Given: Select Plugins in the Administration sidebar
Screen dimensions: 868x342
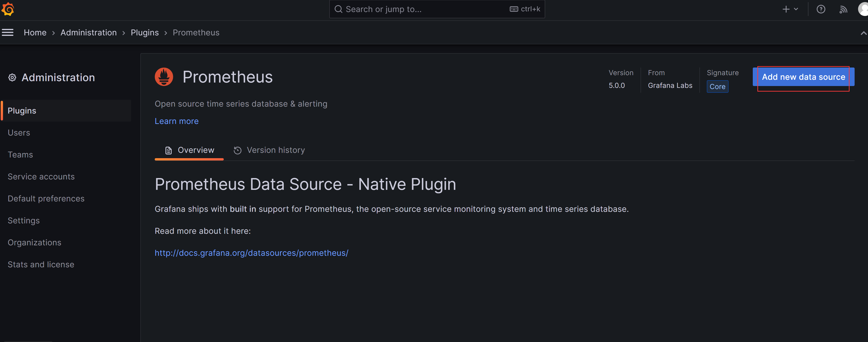Looking at the screenshot, I should [21, 110].
